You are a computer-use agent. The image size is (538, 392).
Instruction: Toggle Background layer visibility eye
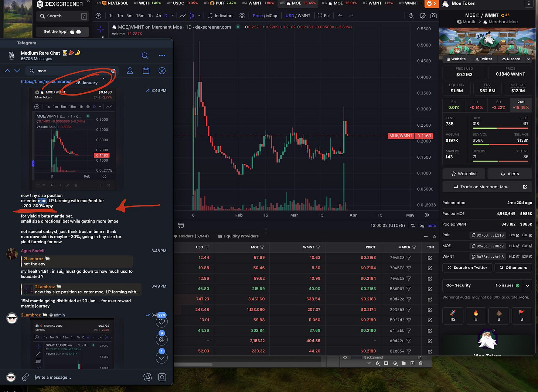tap(345, 357)
